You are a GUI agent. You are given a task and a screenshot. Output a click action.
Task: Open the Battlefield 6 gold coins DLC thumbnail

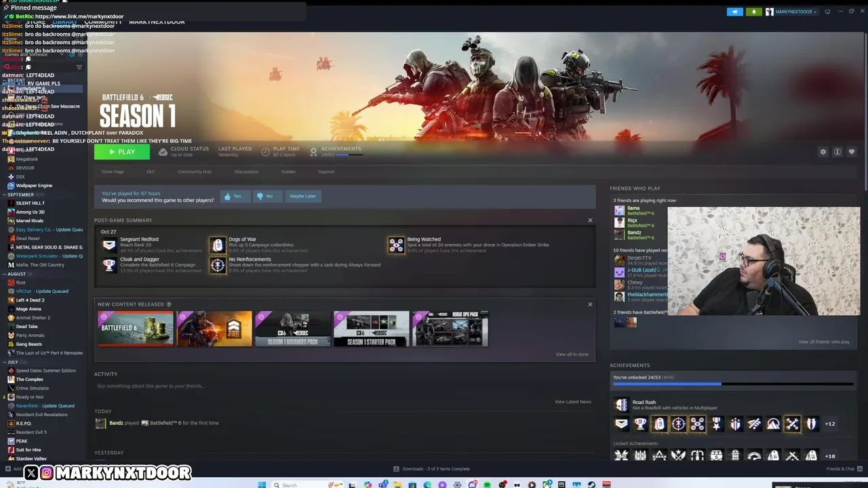[135, 329]
